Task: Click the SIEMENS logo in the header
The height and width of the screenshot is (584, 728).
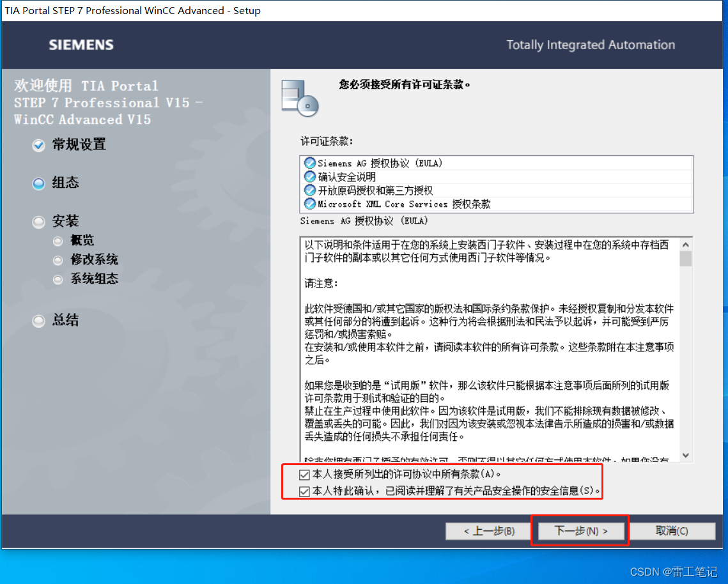Action: (x=81, y=45)
